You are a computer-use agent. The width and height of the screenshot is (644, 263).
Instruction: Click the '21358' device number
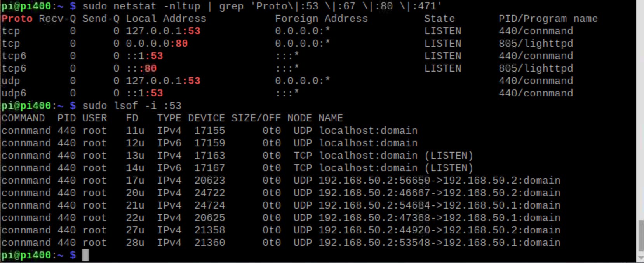(x=210, y=230)
